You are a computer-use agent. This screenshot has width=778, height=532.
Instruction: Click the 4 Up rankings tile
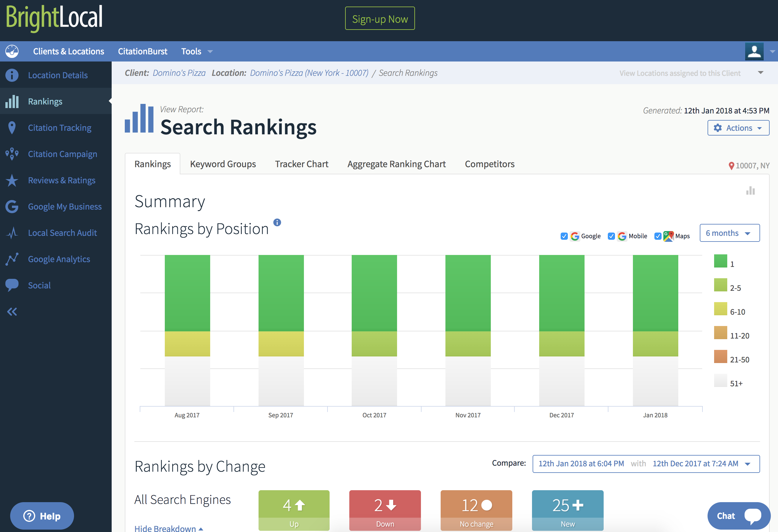click(x=293, y=510)
